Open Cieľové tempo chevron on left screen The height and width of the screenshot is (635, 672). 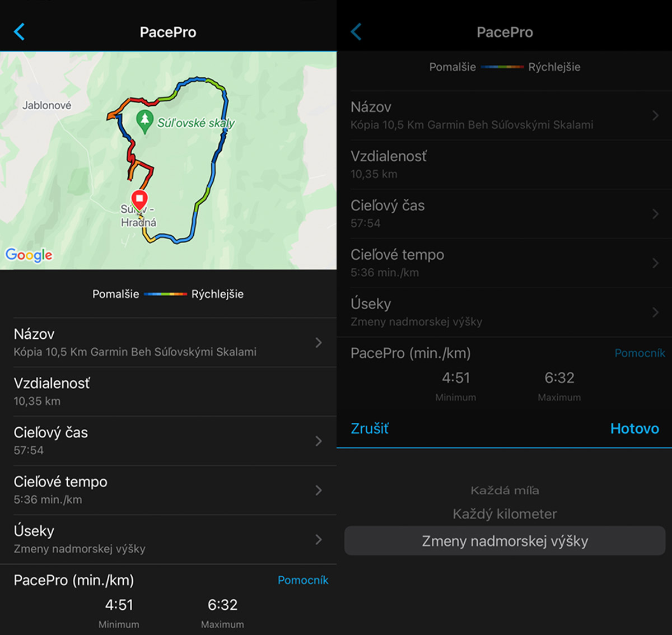pyautogui.click(x=319, y=490)
